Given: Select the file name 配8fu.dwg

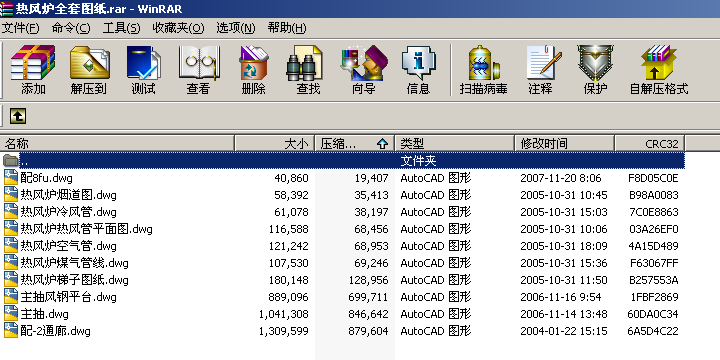Looking at the screenshot, I should (46, 178).
